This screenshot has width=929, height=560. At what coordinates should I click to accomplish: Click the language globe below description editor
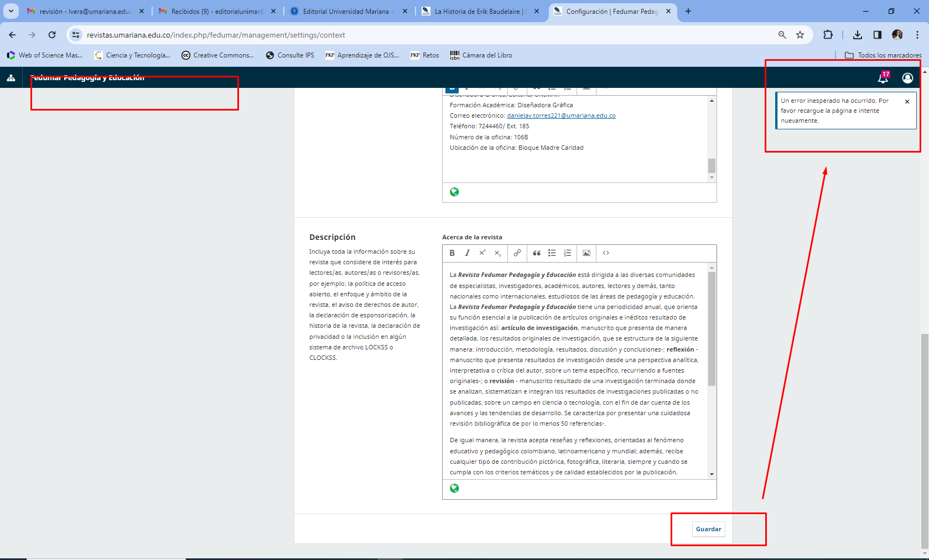click(454, 488)
